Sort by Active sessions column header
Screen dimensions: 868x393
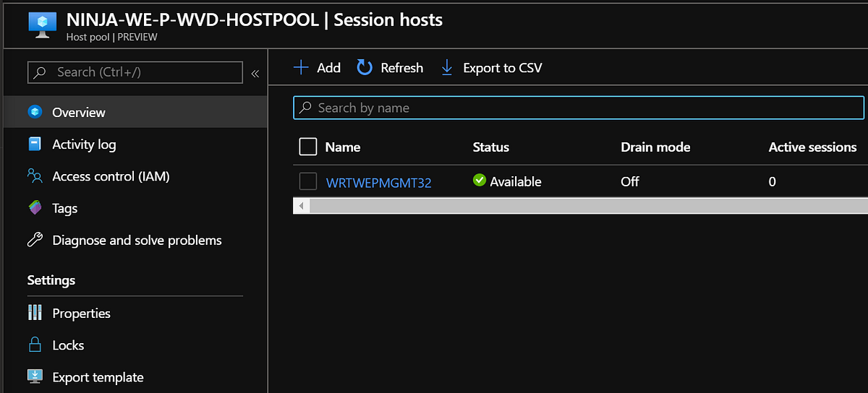[813, 147]
